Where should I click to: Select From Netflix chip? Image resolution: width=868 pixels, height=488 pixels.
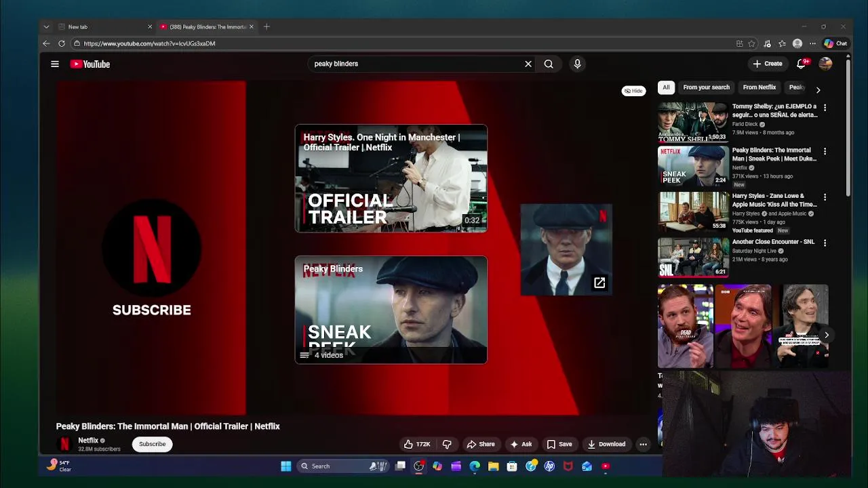(759, 87)
